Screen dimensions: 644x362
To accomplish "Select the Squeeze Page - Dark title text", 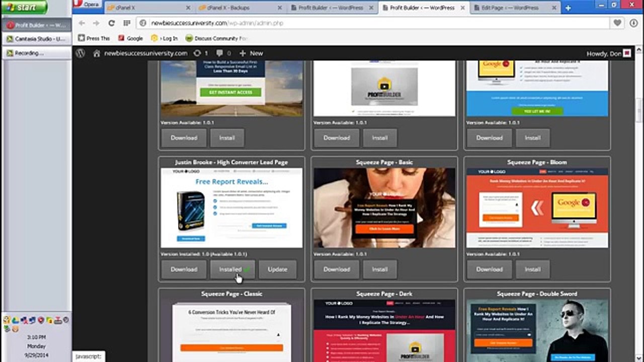I will point(384,294).
